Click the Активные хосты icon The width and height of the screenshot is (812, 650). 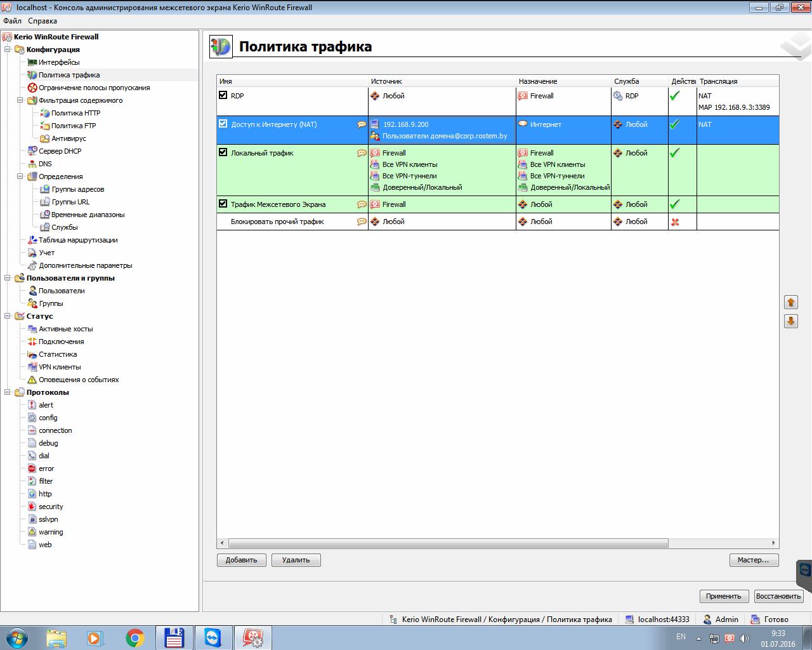pos(32,329)
